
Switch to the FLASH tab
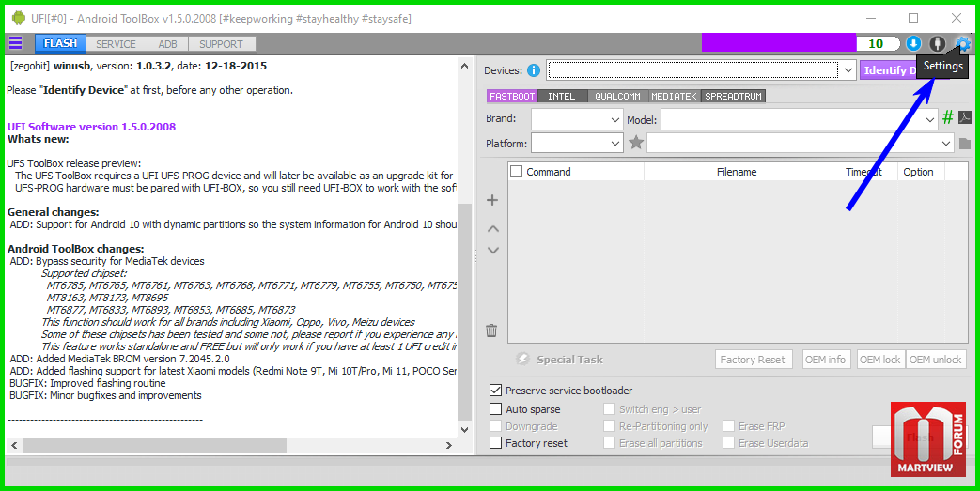(x=60, y=44)
